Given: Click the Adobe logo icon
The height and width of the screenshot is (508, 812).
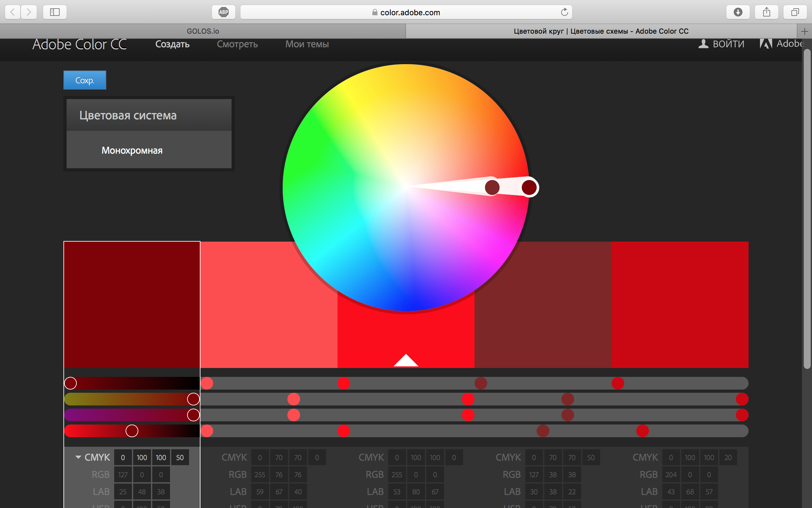Looking at the screenshot, I should pos(766,44).
